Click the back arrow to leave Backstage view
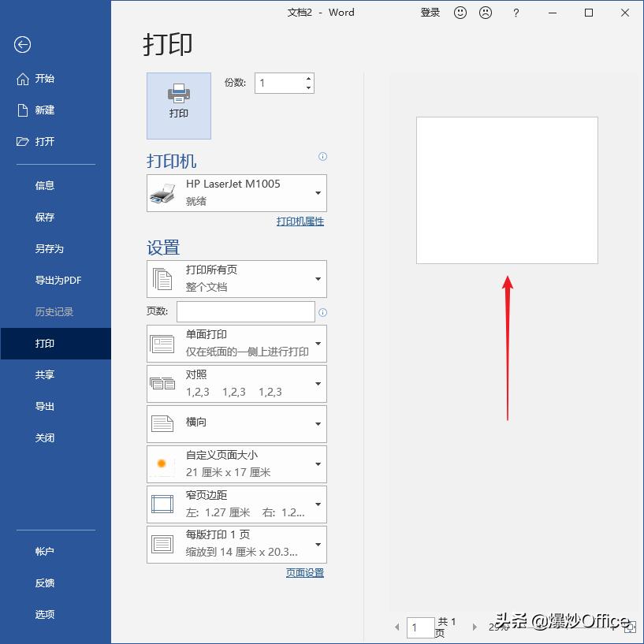Viewport: 644px width, 644px height. [22, 45]
